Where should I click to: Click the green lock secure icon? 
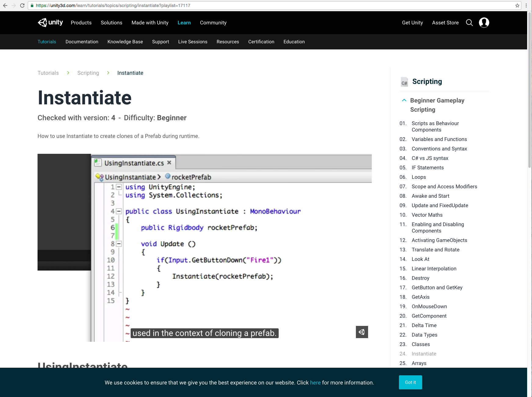point(32,5)
